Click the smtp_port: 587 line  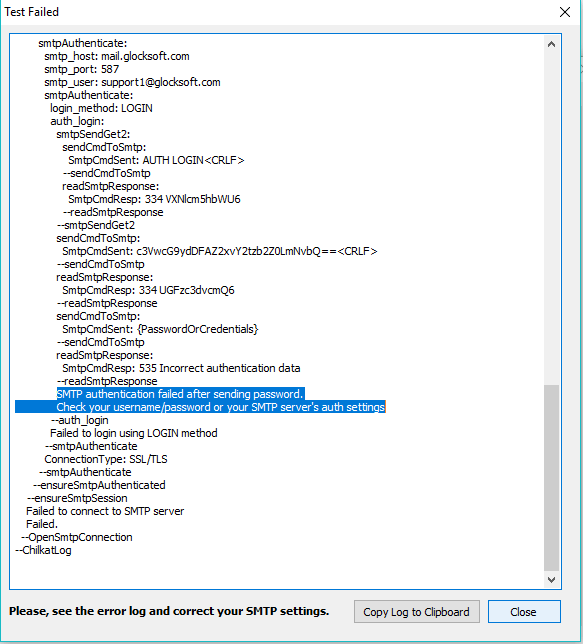81,69
